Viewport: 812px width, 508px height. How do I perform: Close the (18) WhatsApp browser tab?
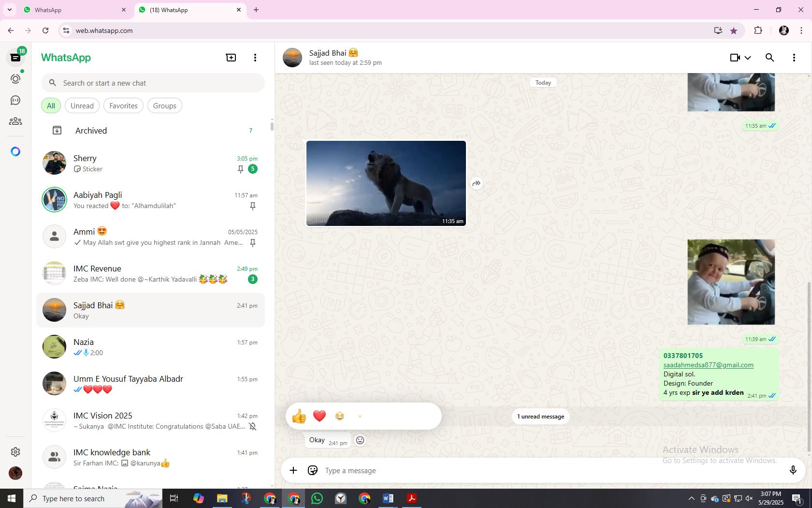239,10
